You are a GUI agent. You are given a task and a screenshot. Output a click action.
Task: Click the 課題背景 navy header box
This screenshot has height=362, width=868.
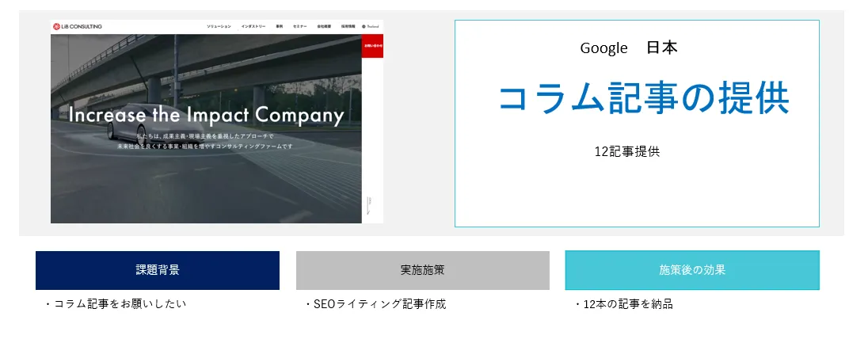click(158, 270)
